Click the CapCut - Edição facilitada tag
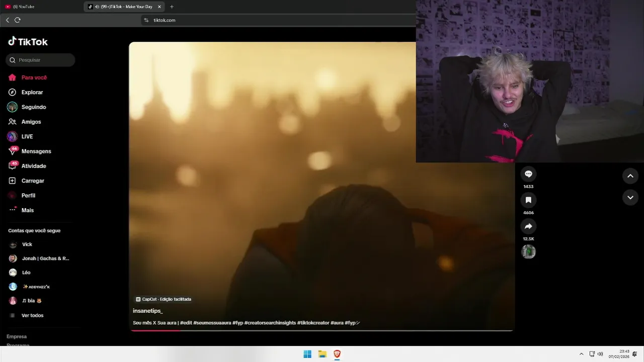Image resolution: width=644 pixels, height=362 pixels. (164, 299)
